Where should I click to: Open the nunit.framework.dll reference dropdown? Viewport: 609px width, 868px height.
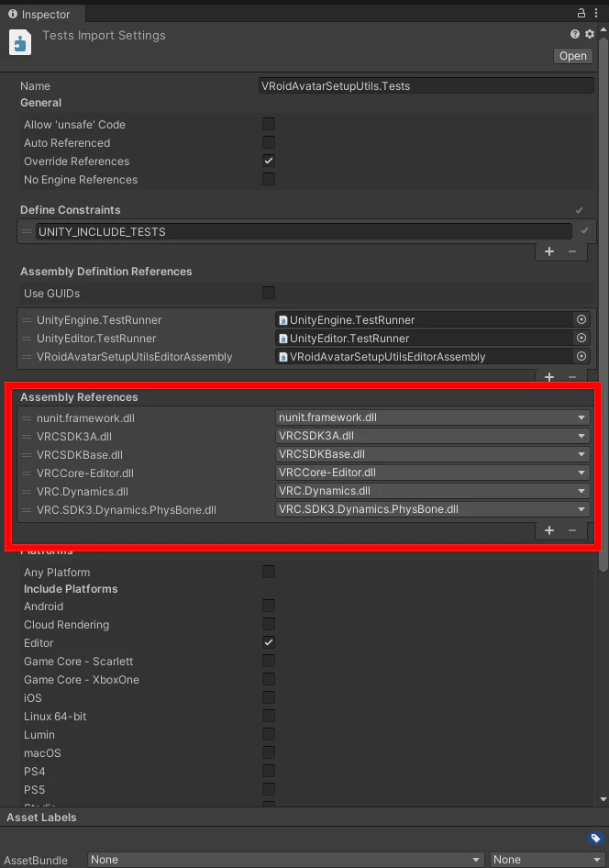[x=432, y=417]
